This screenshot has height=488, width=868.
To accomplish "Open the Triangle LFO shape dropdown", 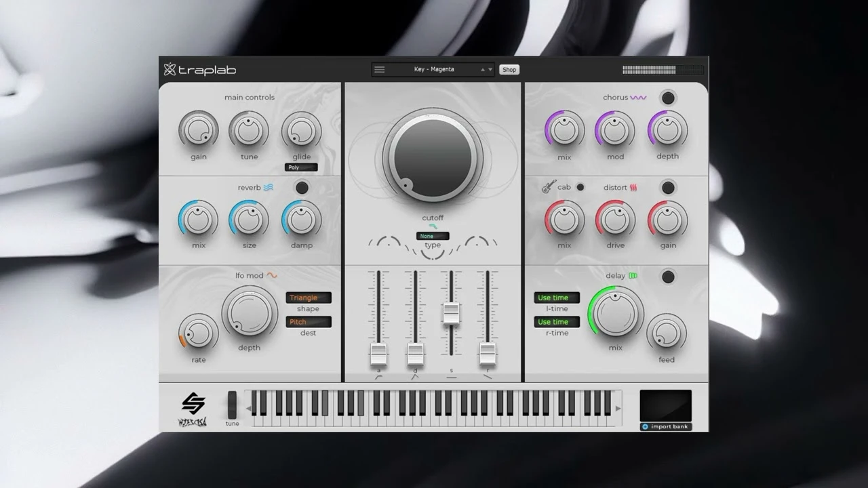I will [x=309, y=298].
